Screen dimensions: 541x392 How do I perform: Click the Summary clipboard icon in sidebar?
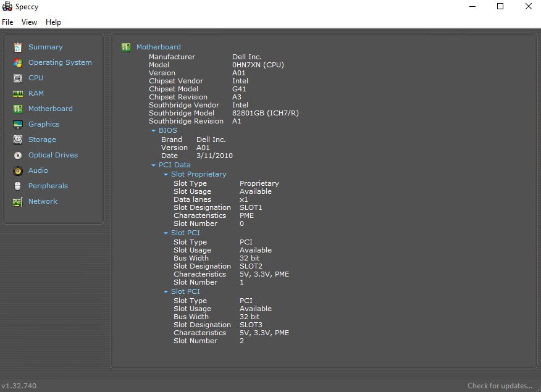(17, 47)
